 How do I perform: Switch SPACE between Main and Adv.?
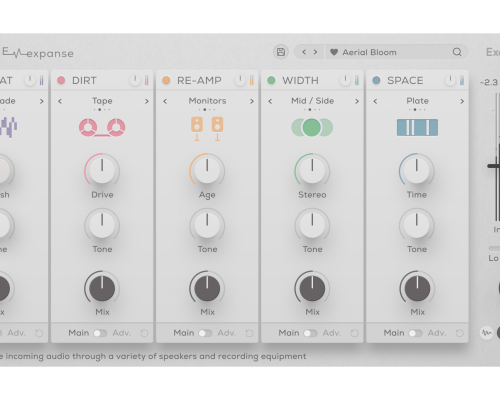(x=415, y=333)
